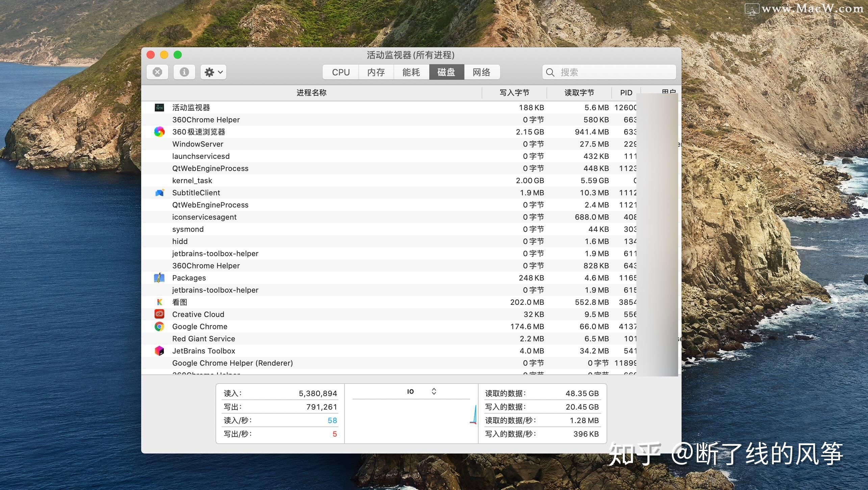Viewport: 868px width, 490px height.
Task: Click the 写入的数据/秒 value 396 KB
Action: 586,434
